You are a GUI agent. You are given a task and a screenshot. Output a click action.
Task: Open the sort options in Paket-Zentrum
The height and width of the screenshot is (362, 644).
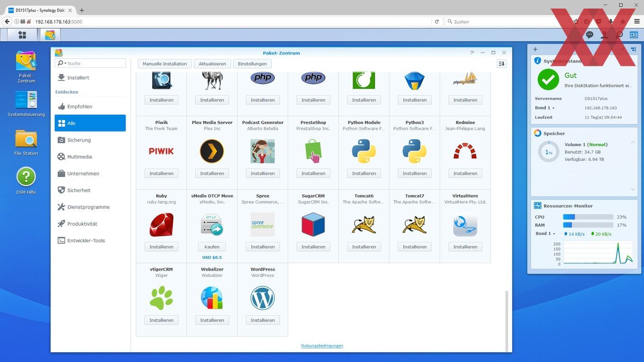tap(501, 63)
